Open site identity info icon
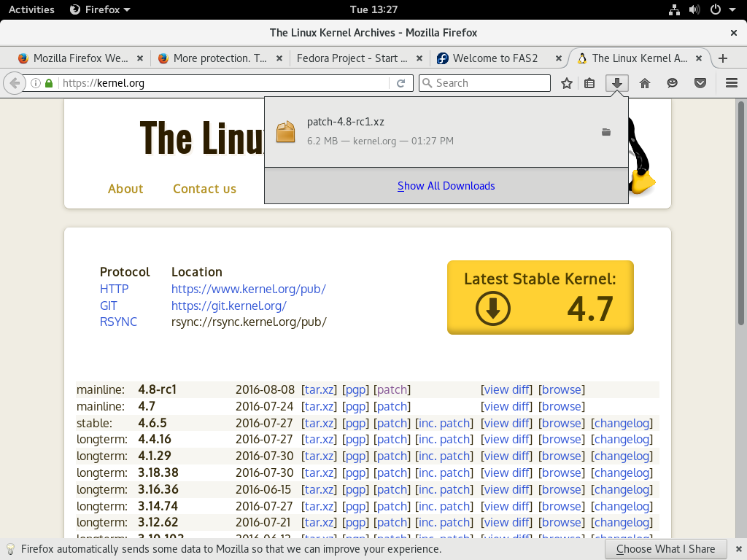 point(36,83)
